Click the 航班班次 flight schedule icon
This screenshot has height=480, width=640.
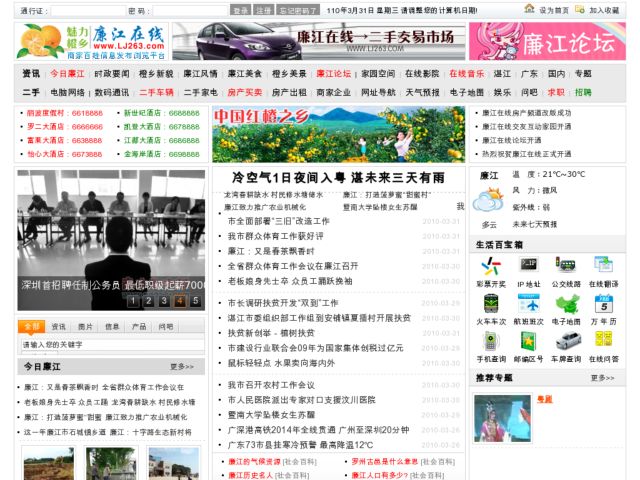pos(528,304)
